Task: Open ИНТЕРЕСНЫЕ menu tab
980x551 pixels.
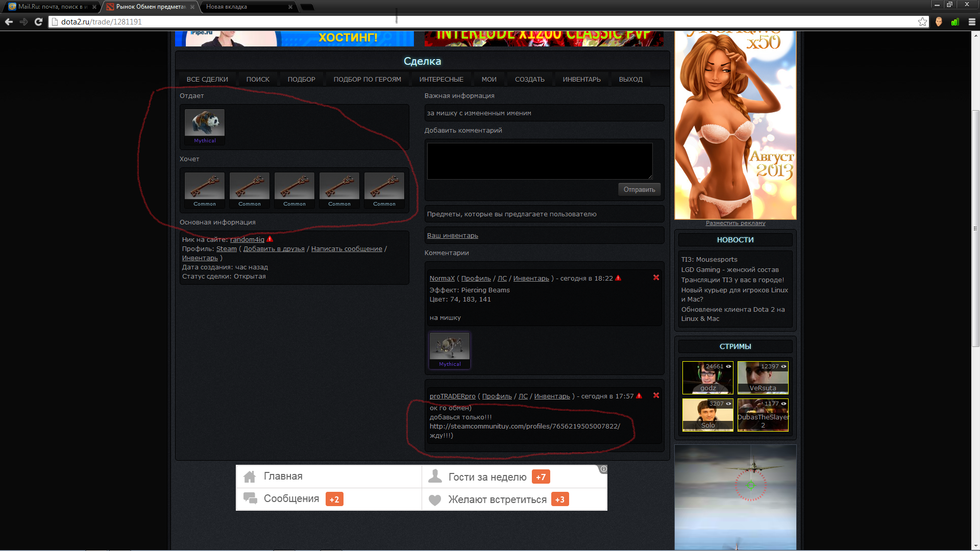Action: [x=441, y=79]
